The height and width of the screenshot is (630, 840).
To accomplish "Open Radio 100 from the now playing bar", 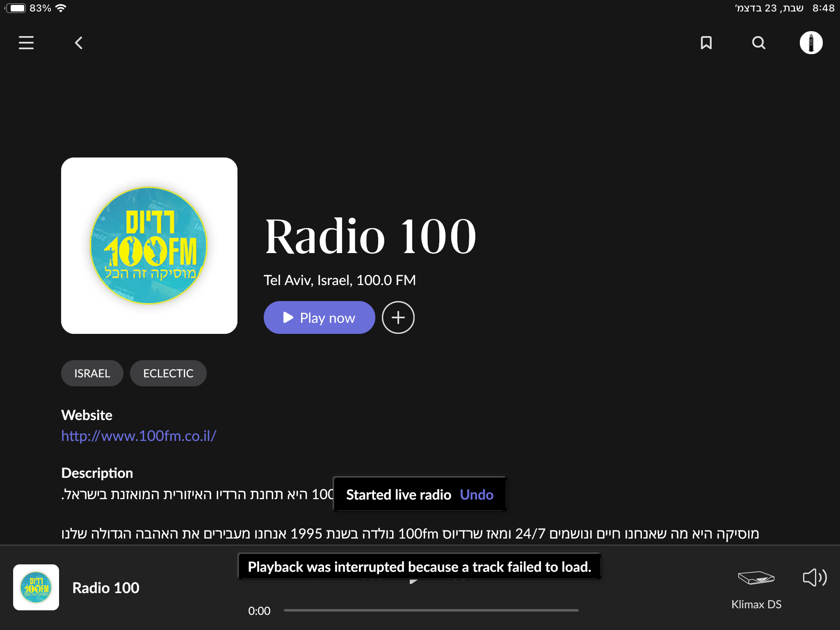I will click(105, 588).
